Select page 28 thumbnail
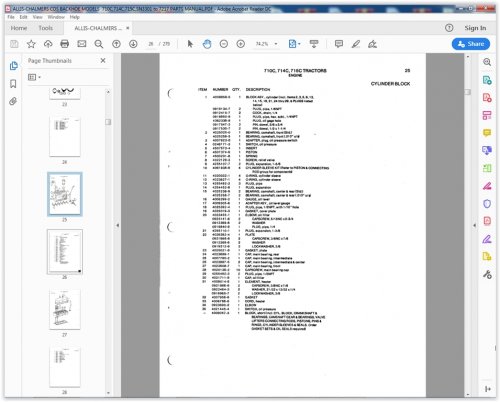500x402 pixels. [x=65, y=367]
